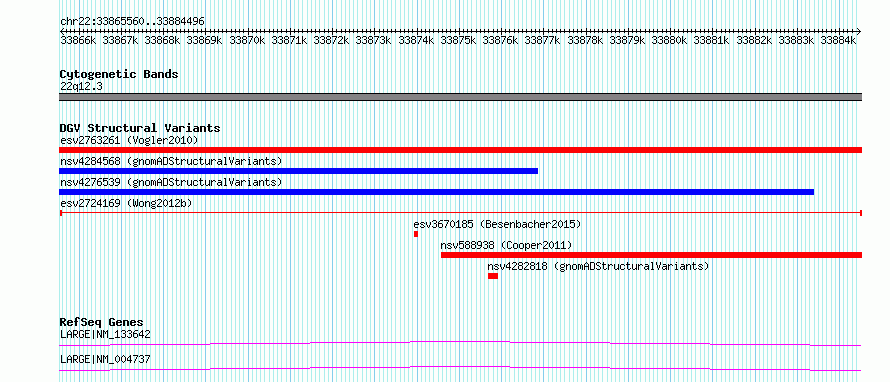Click the Cytogenetic Bands track title
890x382 pixels.
(119, 74)
